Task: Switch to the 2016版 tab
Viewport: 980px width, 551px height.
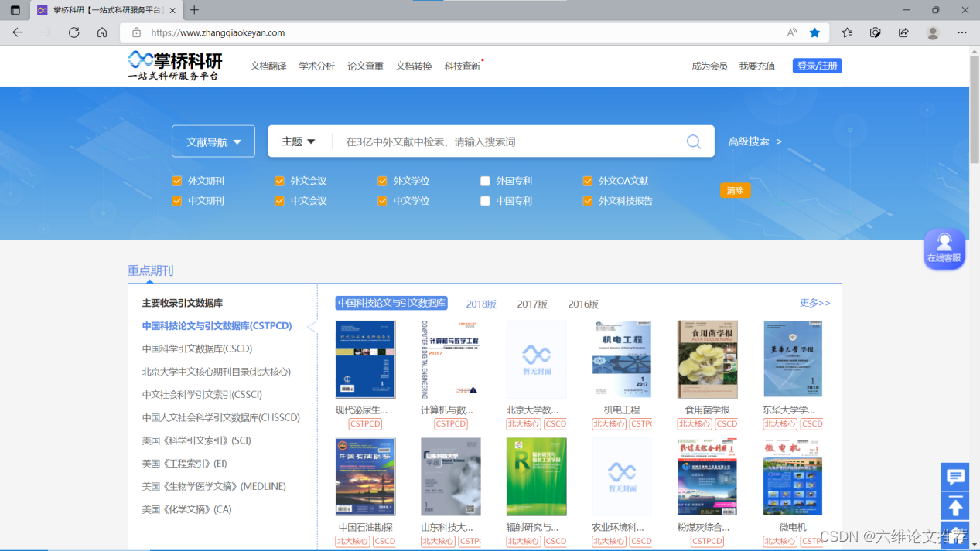Action: [x=583, y=304]
